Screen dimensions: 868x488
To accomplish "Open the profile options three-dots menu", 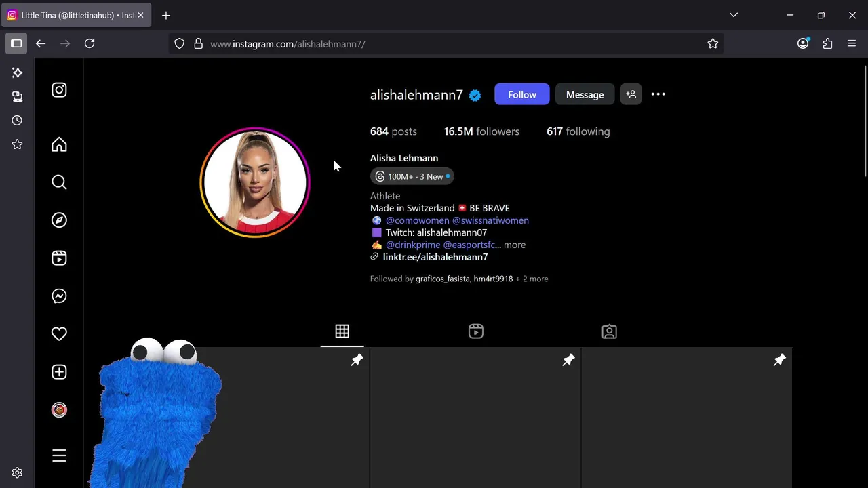I will [x=658, y=94].
